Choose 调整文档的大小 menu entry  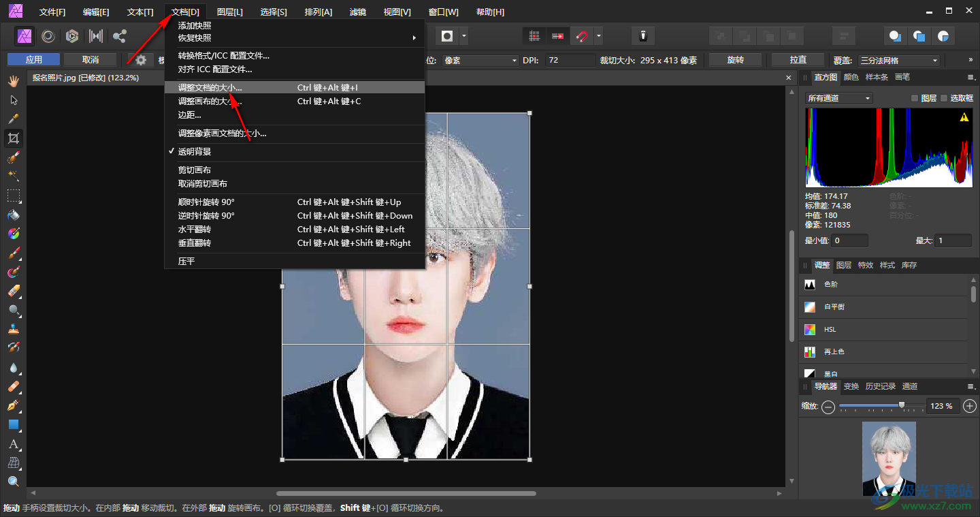[x=295, y=88]
